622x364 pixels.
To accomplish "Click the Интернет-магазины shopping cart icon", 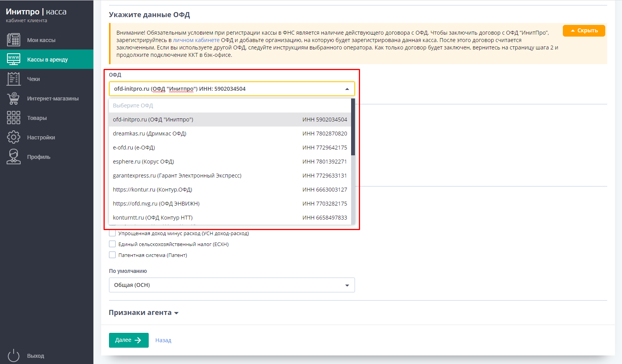I will (x=14, y=98).
